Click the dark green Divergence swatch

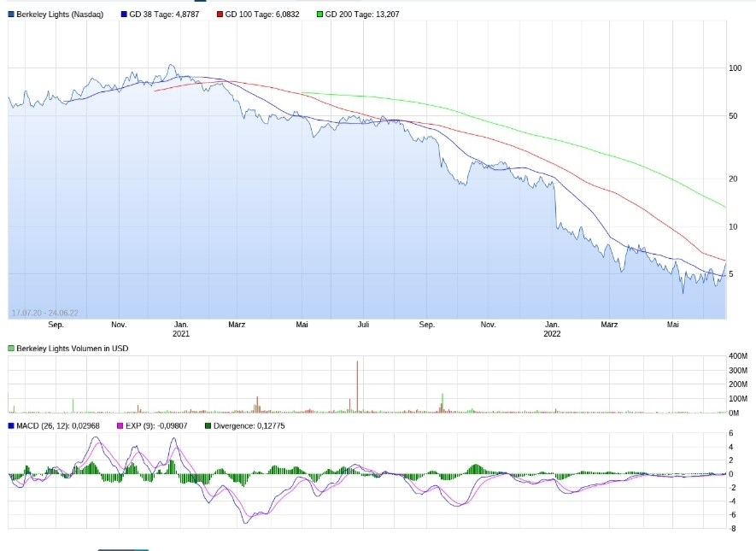[x=208, y=425]
